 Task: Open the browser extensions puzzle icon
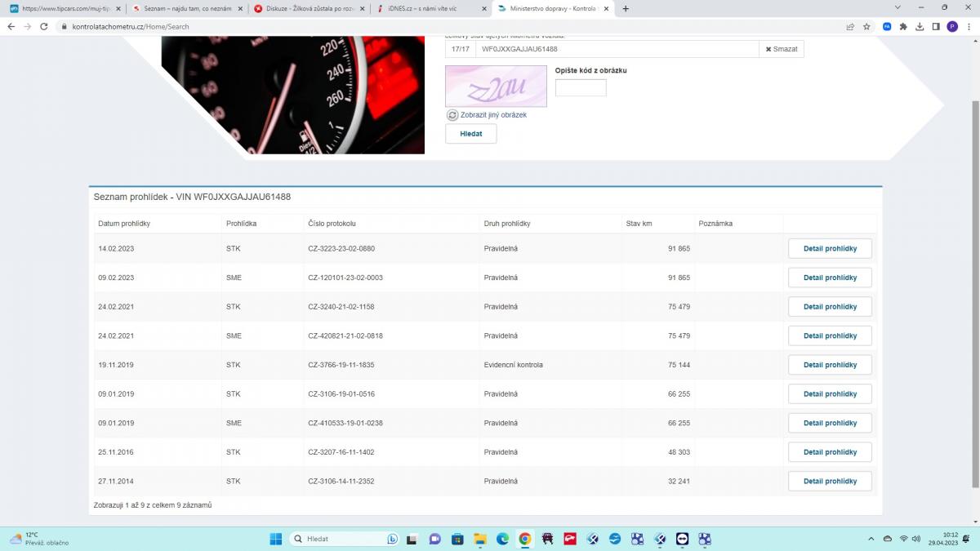pyautogui.click(x=903, y=26)
